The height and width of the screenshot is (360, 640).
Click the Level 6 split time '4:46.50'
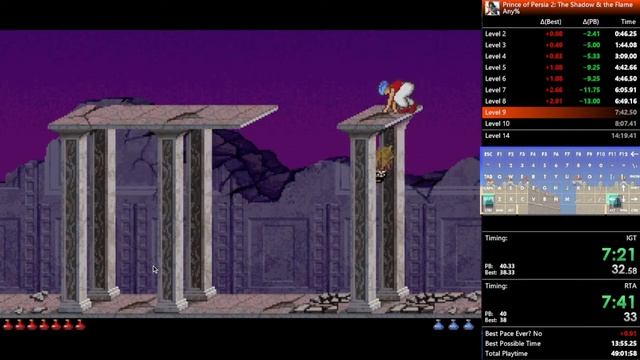(625, 79)
